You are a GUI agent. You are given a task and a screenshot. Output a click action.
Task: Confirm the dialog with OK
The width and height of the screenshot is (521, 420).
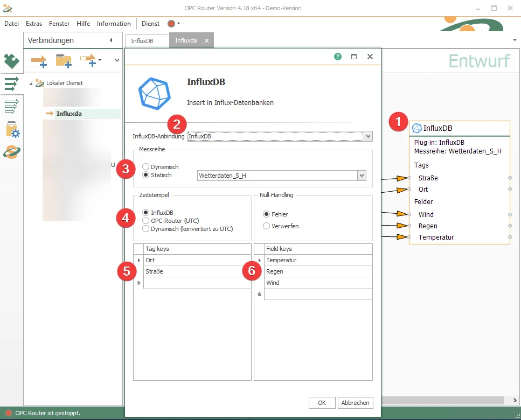[322, 403]
